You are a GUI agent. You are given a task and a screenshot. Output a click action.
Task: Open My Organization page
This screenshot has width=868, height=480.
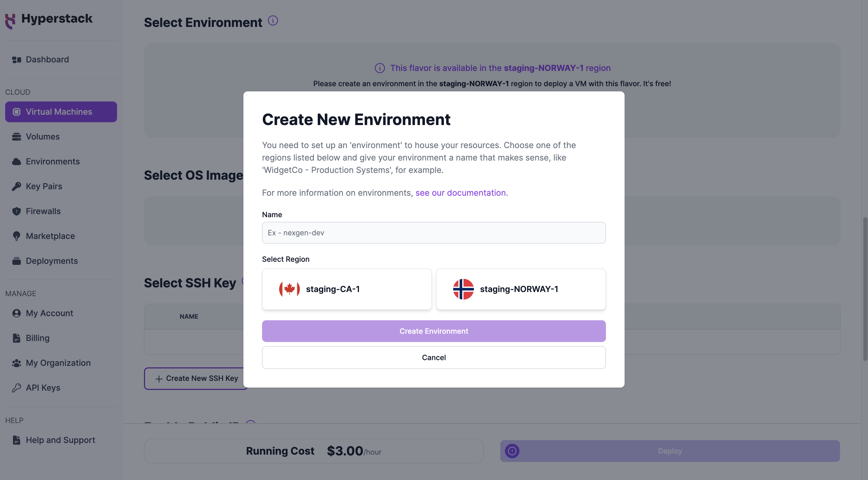(61, 363)
